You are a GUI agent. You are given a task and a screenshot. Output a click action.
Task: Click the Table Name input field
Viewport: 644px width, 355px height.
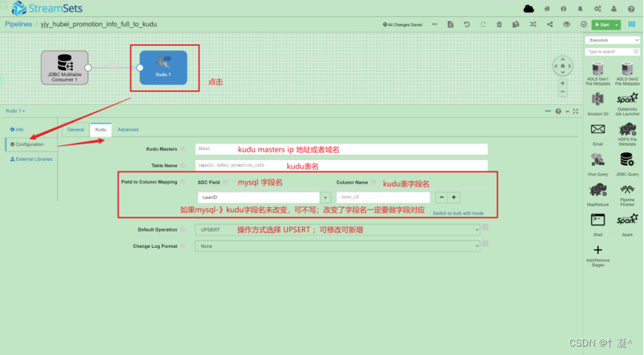tap(341, 165)
